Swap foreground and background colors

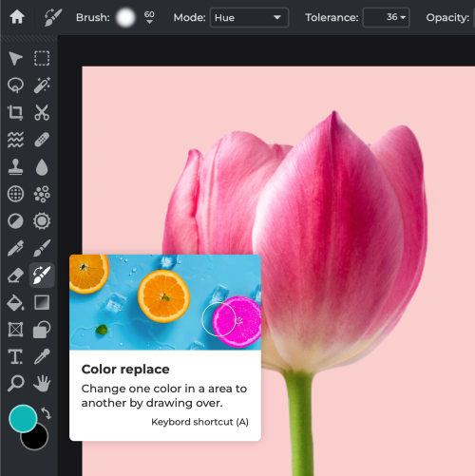pos(47,413)
